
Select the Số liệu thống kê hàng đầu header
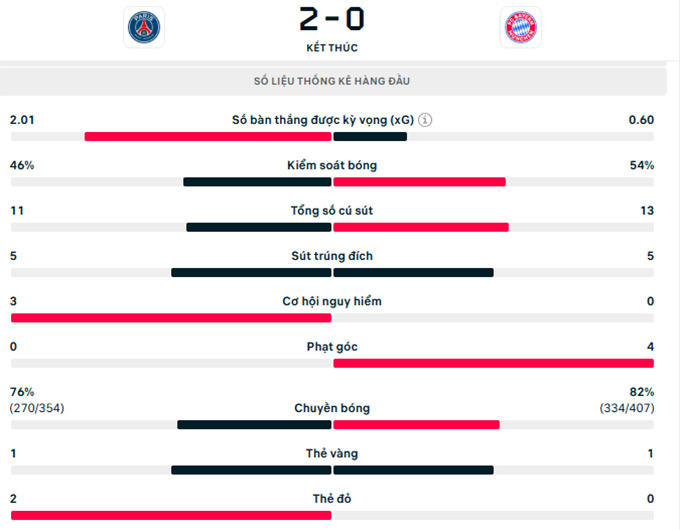point(332,81)
